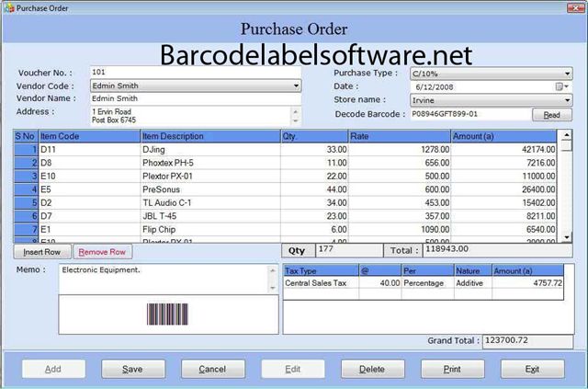Click the Delete button
The height and width of the screenshot is (389, 588).
(x=372, y=369)
